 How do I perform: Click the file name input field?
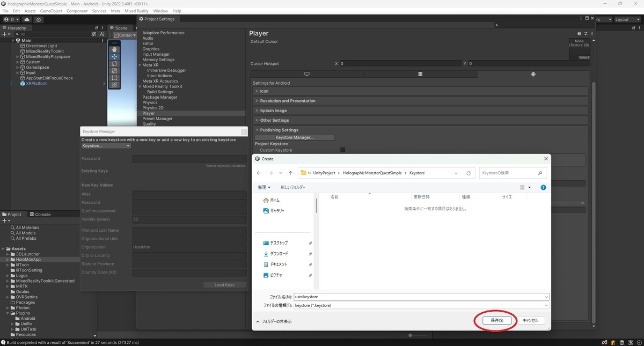pos(421,297)
